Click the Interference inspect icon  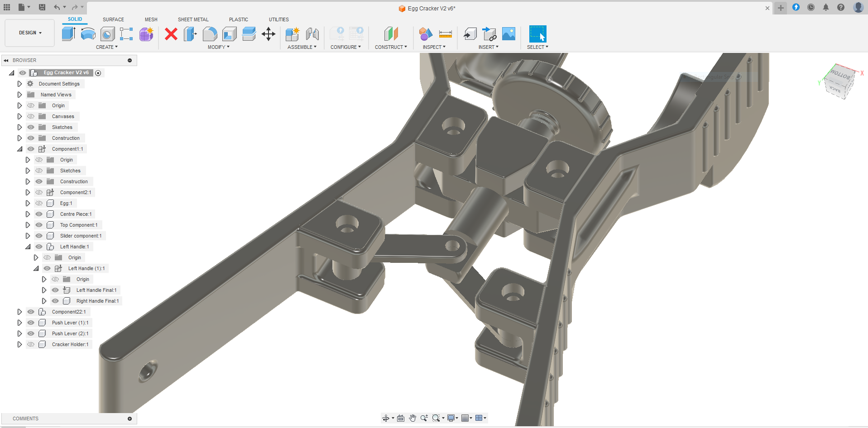[x=426, y=34]
